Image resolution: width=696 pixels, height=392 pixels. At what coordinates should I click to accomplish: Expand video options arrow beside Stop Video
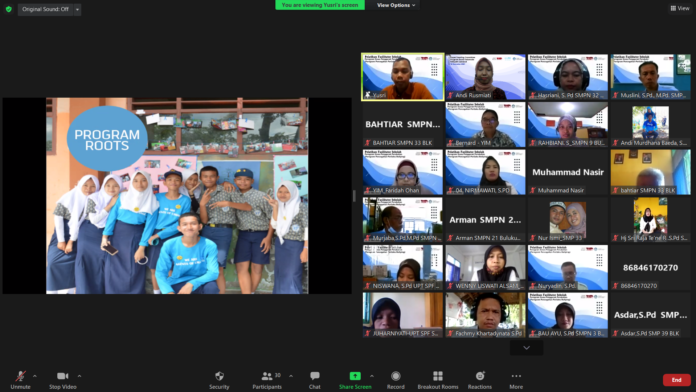coord(79,376)
